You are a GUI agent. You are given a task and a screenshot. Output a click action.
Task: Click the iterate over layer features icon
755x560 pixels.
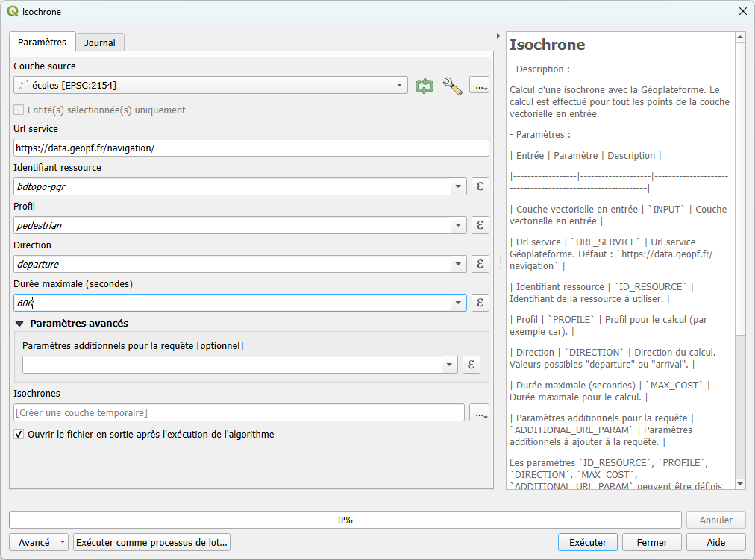425,86
